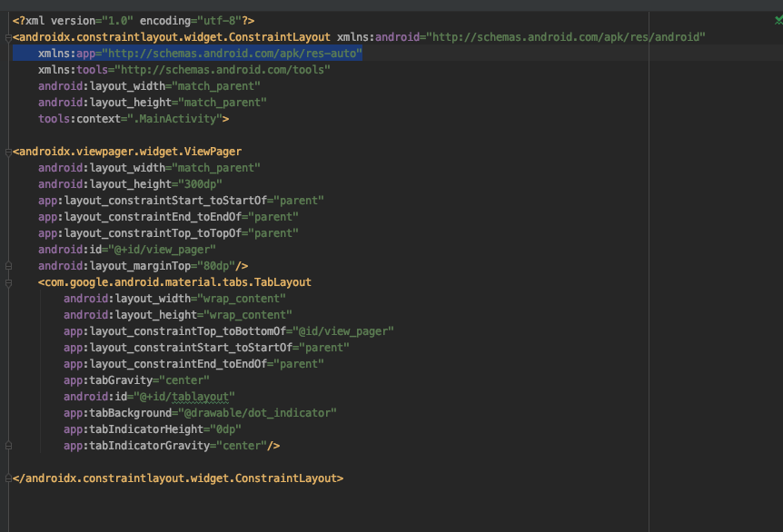Screen dimensions: 783x532
Task: Click app:tabGravity="center" attribute
Action: [x=136, y=380]
